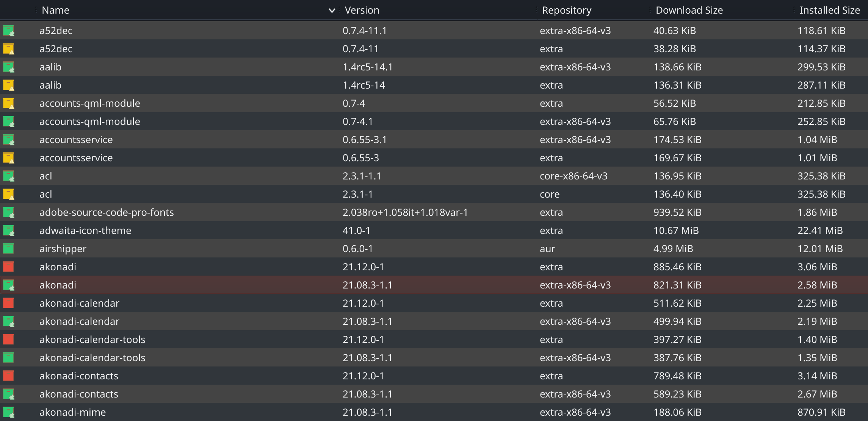
Task: Click red icon of akonadi-calendar 21.12.0-1
Action: click(x=8, y=303)
